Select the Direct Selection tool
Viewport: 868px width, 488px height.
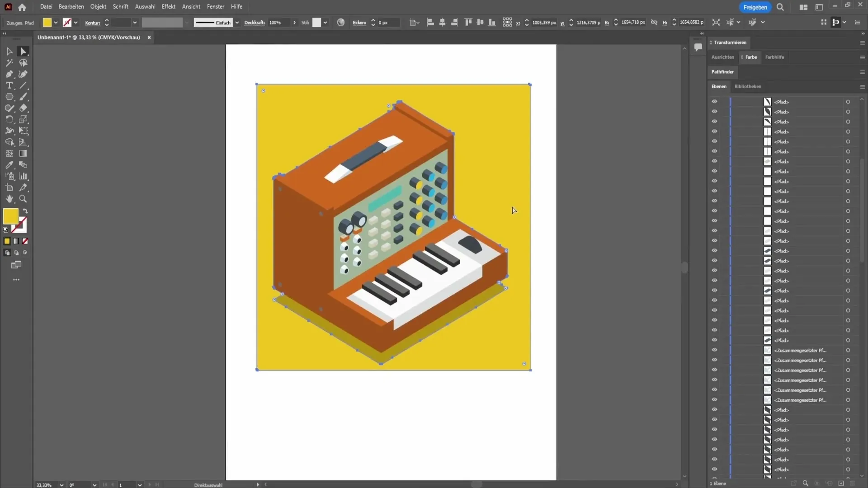pyautogui.click(x=23, y=52)
